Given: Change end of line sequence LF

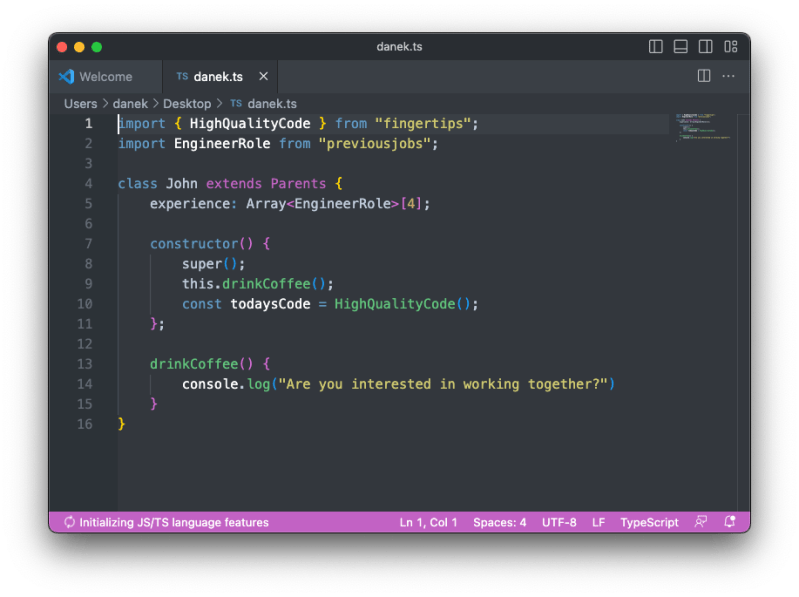Looking at the screenshot, I should point(598,522).
